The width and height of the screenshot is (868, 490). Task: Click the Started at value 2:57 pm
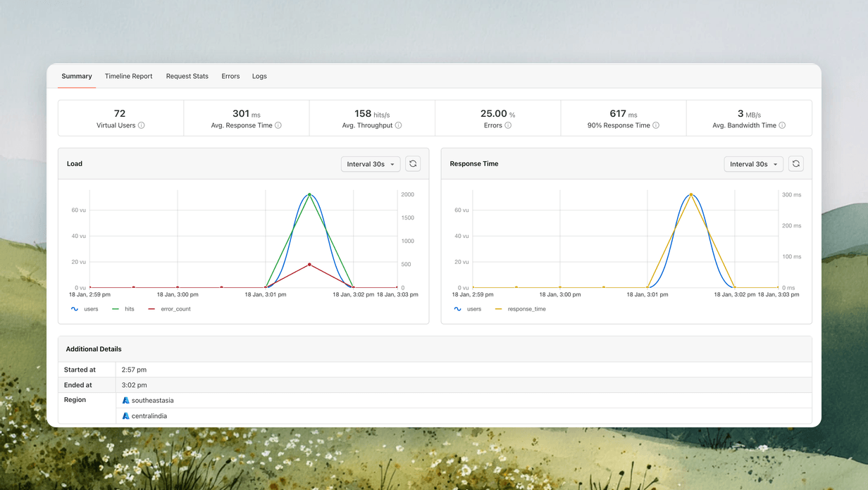coord(135,370)
